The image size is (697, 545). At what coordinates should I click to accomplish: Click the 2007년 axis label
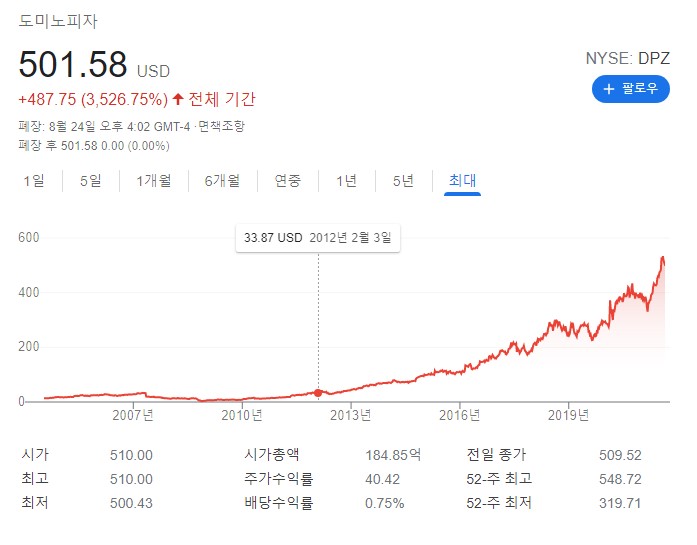[132, 415]
